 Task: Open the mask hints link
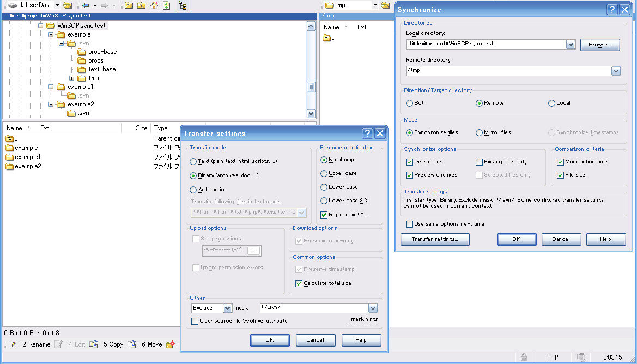364,320
